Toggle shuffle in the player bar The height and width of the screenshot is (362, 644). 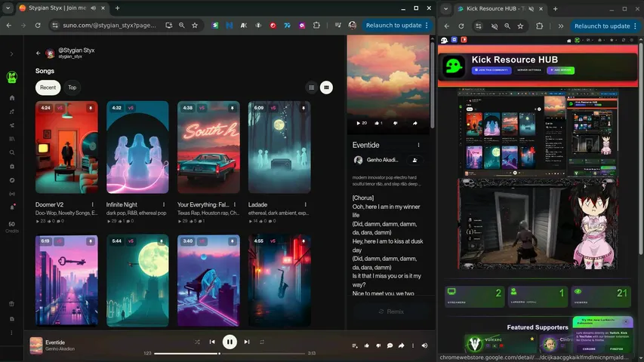[197, 342]
